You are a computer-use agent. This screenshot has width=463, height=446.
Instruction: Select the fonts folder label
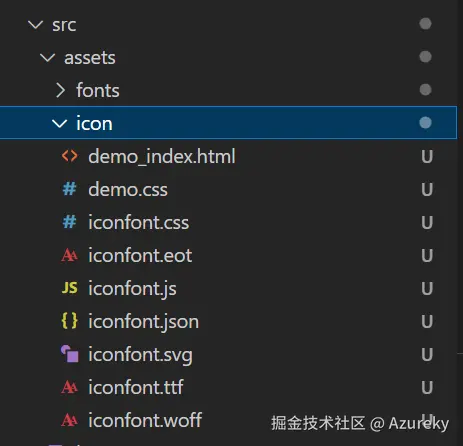pyautogui.click(x=98, y=90)
